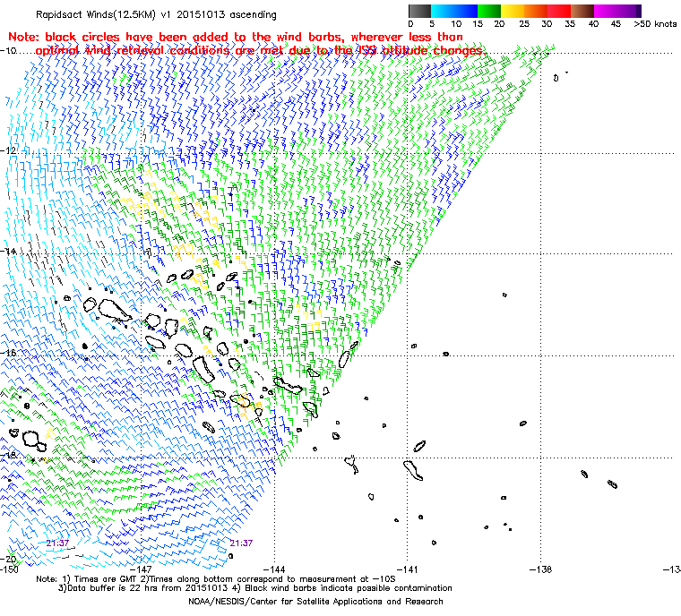Click footer note 'Data buffer is 22 hrs' line
681x616 pixels.
(255, 588)
